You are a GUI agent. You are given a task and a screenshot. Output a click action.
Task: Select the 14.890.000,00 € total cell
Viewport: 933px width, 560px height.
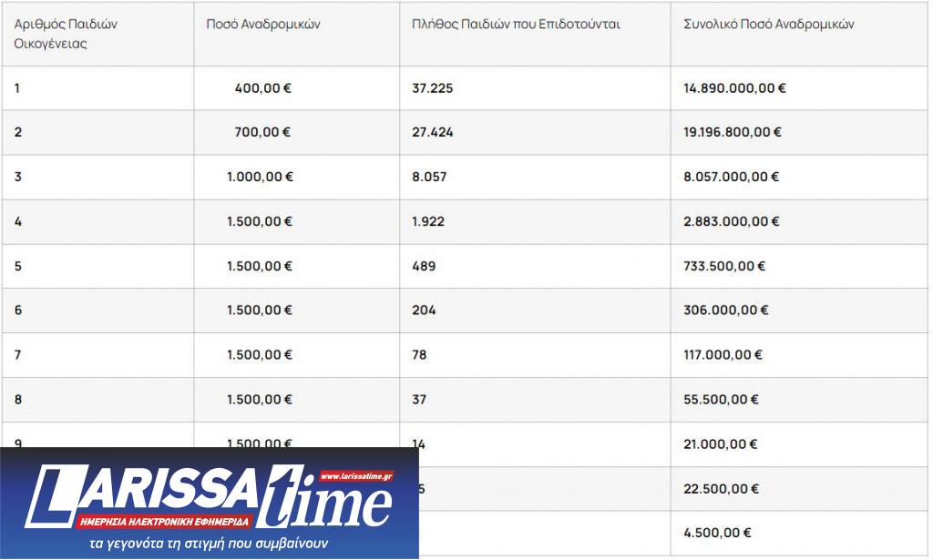(734, 88)
